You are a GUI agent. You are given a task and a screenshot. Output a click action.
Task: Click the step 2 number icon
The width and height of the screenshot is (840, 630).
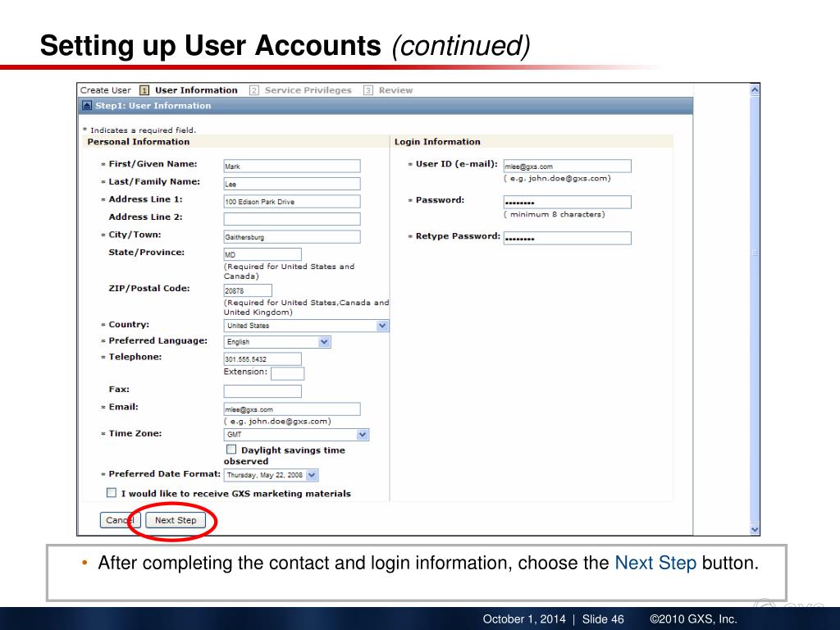click(x=254, y=90)
